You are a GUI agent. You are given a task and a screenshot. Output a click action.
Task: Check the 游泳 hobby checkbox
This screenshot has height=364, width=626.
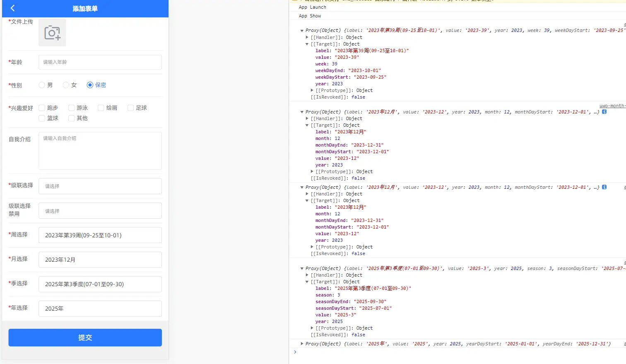(x=72, y=108)
